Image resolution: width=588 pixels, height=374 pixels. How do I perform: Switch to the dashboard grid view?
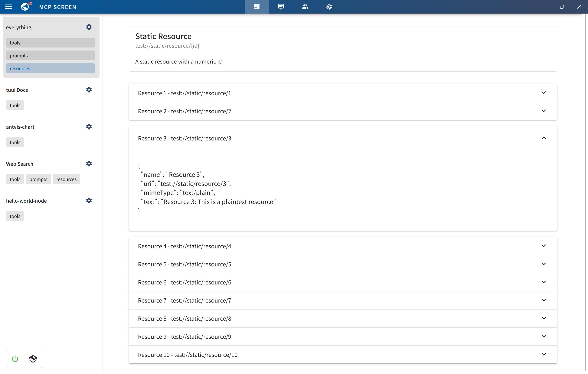[257, 7]
